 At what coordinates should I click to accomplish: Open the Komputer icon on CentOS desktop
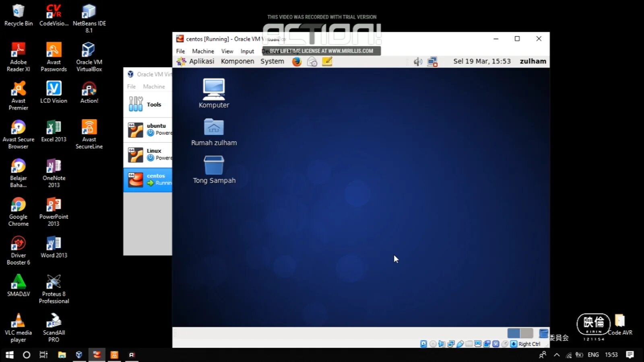[x=214, y=93]
